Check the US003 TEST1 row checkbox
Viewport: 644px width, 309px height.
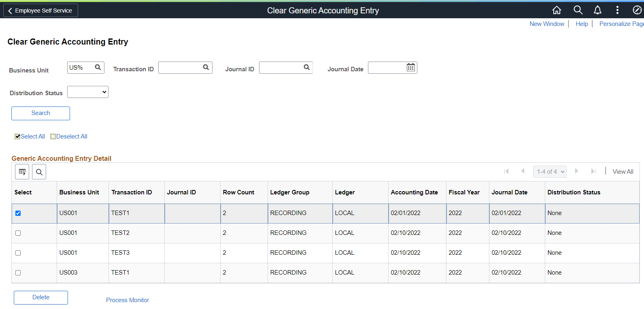pyautogui.click(x=18, y=273)
